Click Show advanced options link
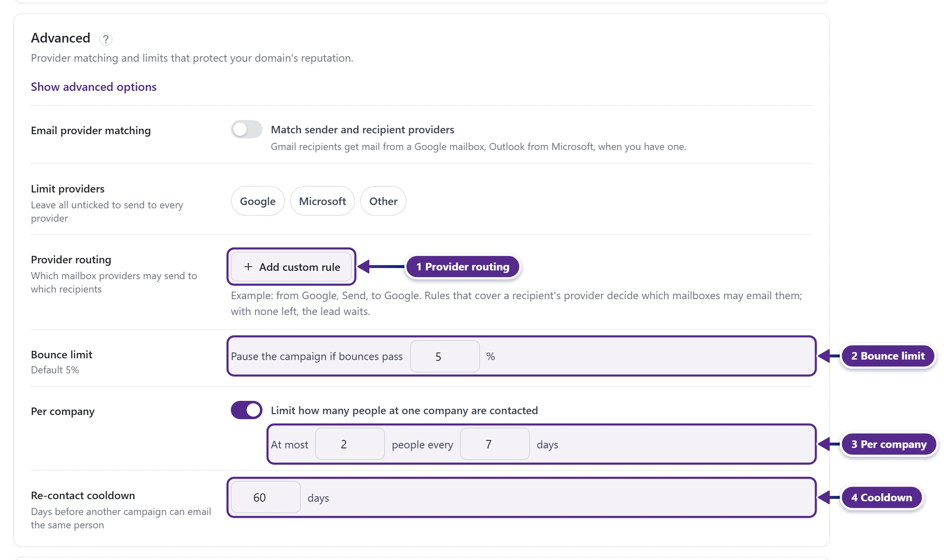Screen dimensions: 950x560 (94, 87)
